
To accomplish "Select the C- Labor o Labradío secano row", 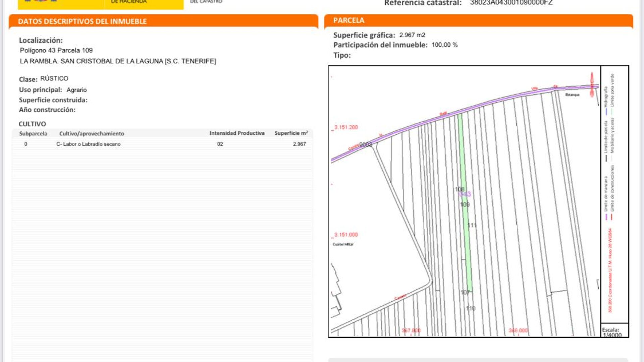I will [89, 144].
